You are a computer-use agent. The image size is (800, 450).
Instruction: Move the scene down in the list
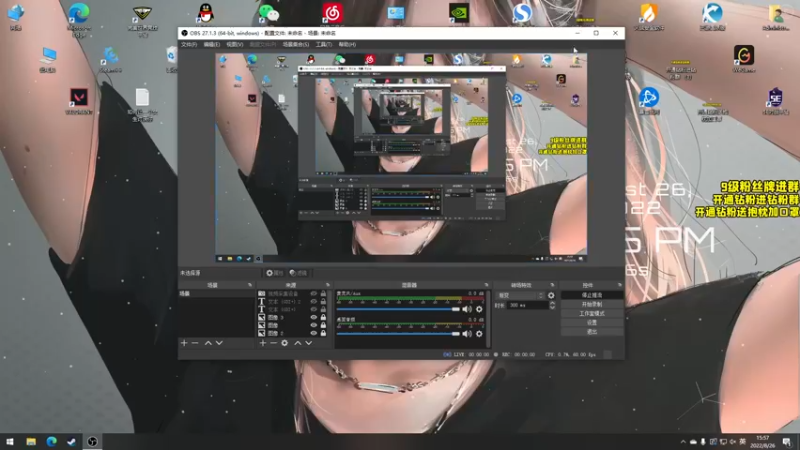tap(219, 343)
